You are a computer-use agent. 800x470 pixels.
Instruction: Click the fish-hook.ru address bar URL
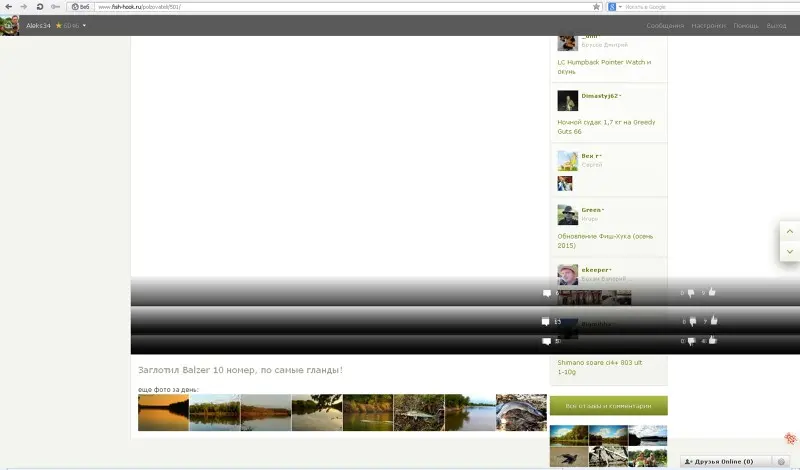pos(139,7)
